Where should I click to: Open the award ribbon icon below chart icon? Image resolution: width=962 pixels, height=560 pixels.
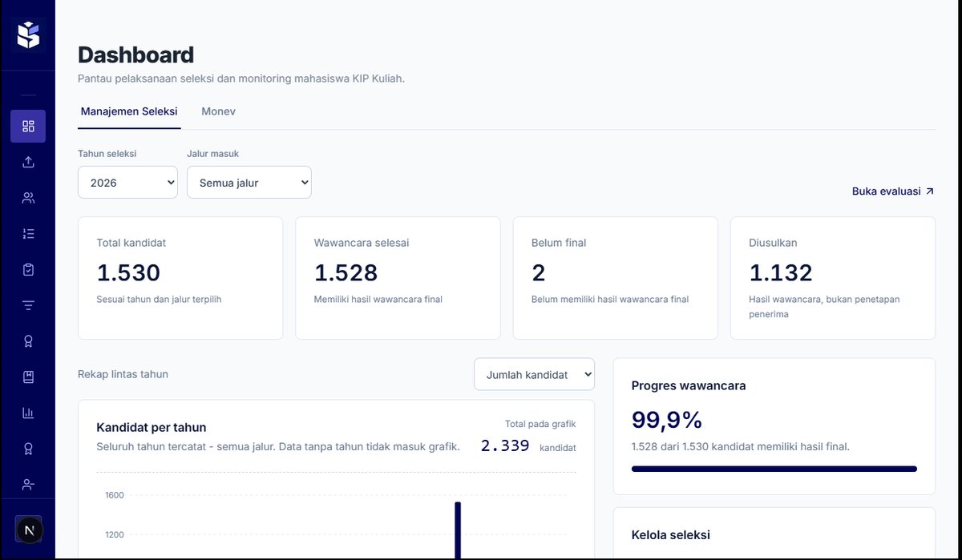(28, 449)
